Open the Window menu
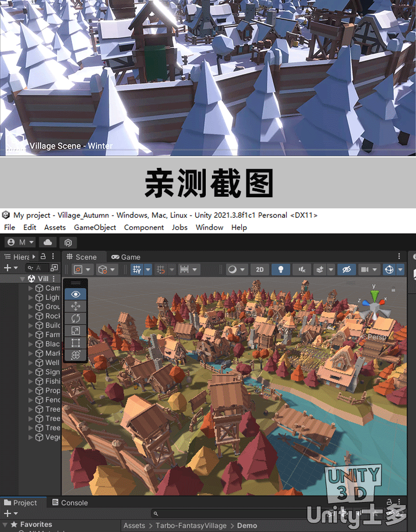This screenshot has width=416, height=532. (209, 227)
